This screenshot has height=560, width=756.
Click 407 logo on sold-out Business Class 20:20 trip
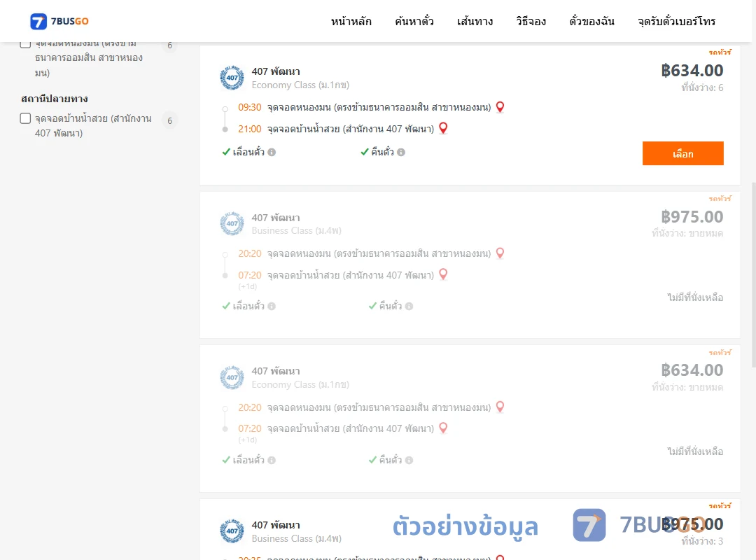click(x=232, y=223)
